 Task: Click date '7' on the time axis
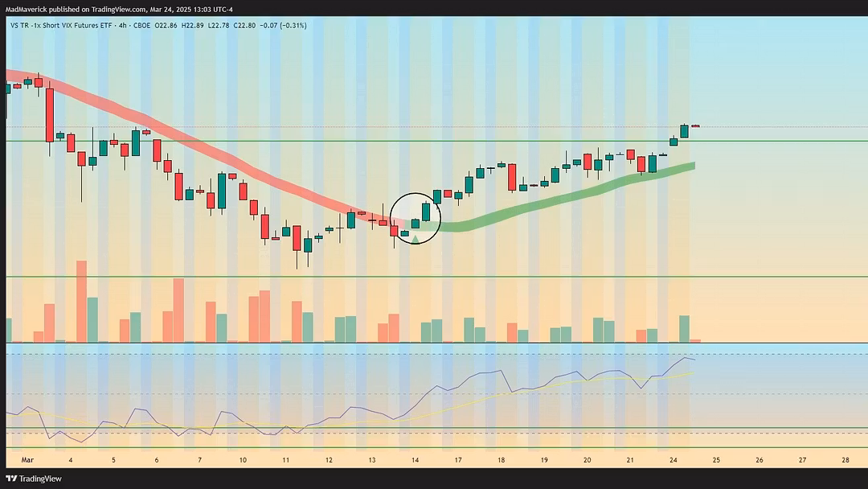click(200, 460)
